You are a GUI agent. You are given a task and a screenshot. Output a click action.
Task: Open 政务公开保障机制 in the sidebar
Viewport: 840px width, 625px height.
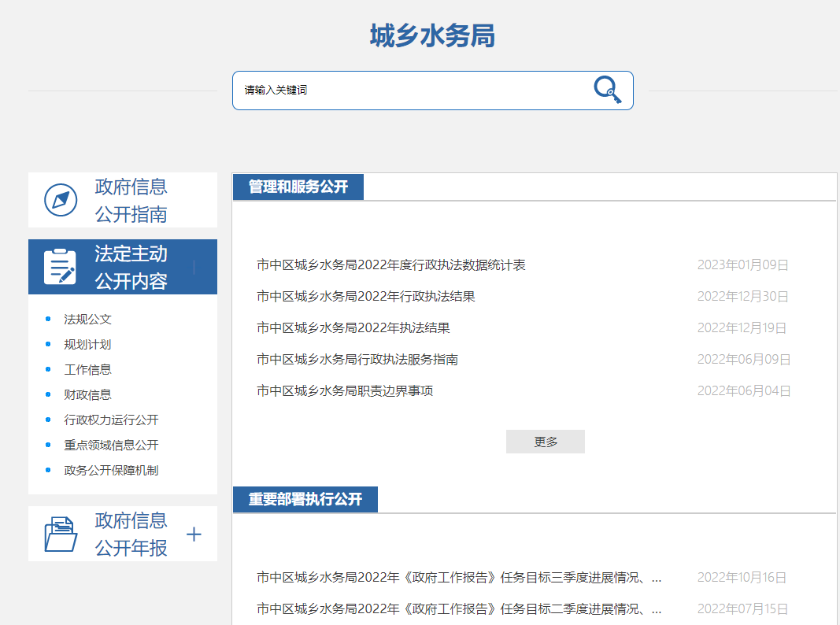point(112,470)
